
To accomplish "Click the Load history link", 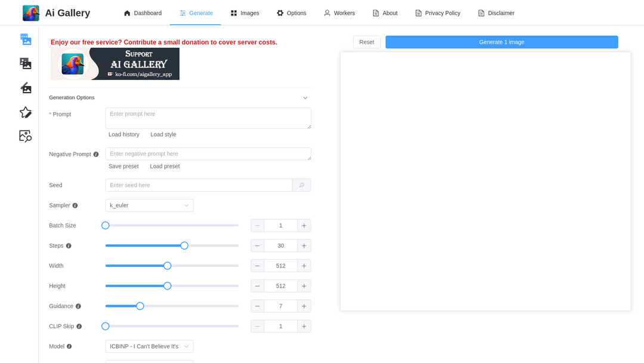I will 124,134.
